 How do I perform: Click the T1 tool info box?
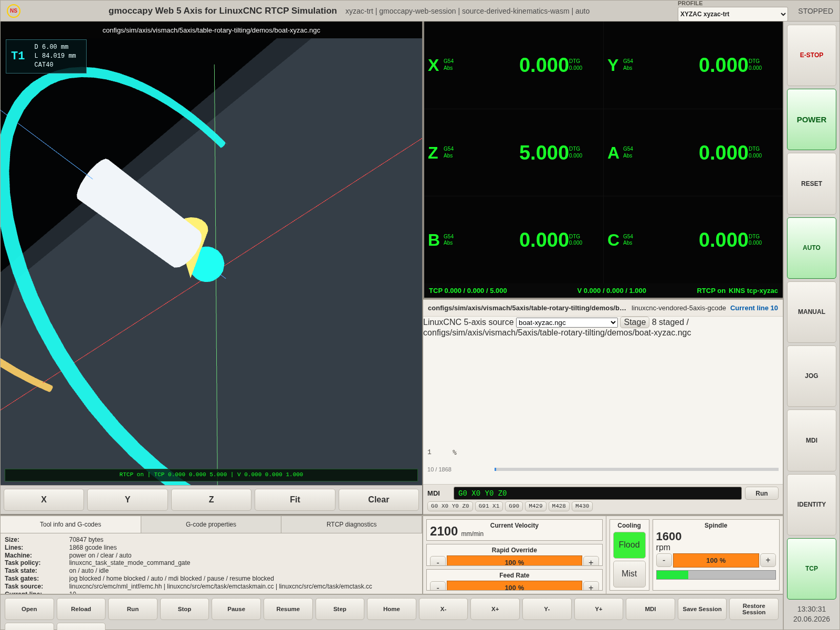click(x=46, y=56)
